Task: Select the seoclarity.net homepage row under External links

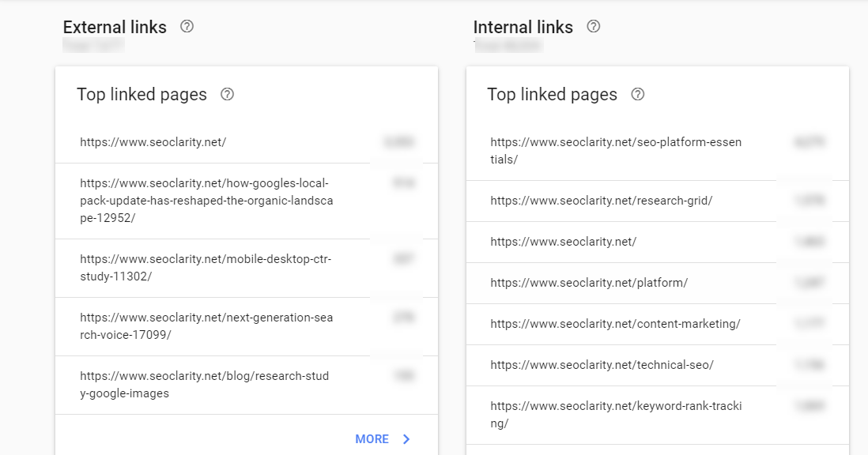Action: [247, 143]
